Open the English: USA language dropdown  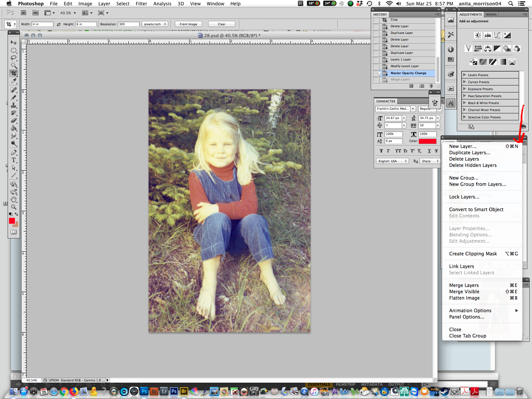(x=392, y=161)
